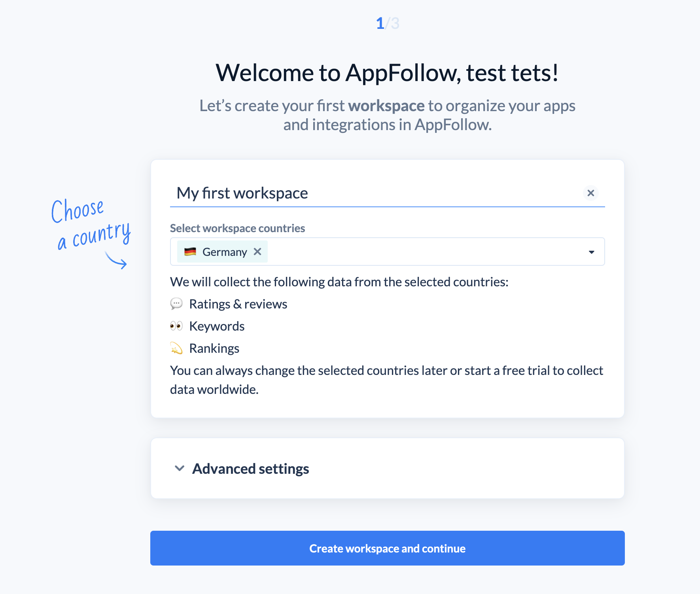Image resolution: width=700 pixels, height=594 pixels.
Task: Click the sentence about starting a free trial
Action: pyautogui.click(x=386, y=380)
